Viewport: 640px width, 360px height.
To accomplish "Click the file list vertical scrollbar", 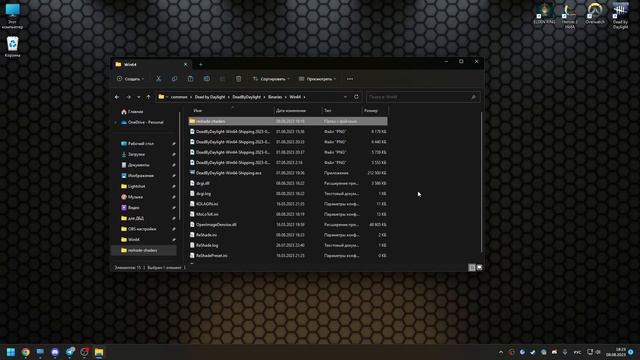I will click(482, 182).
